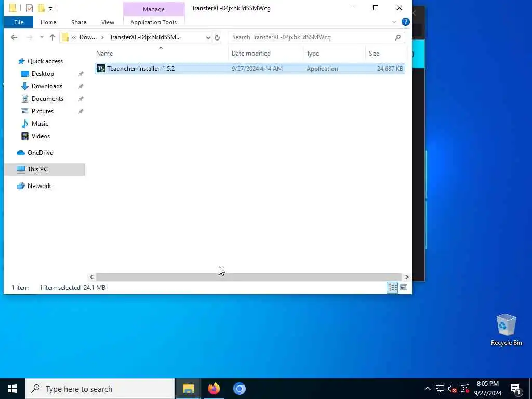This screenshot has width=532, height=399.
Task: Click the horizontal scrollbar right arrow
Action: [407, 277]
